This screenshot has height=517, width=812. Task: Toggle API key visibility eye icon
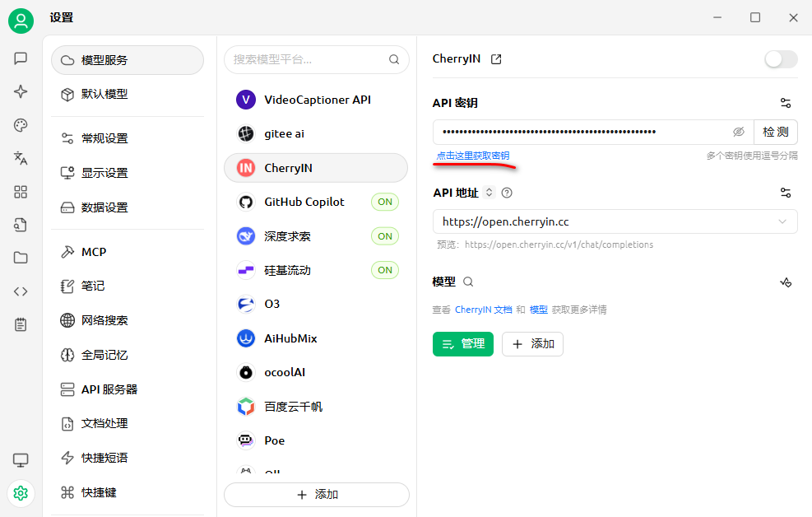pos(739,132)
